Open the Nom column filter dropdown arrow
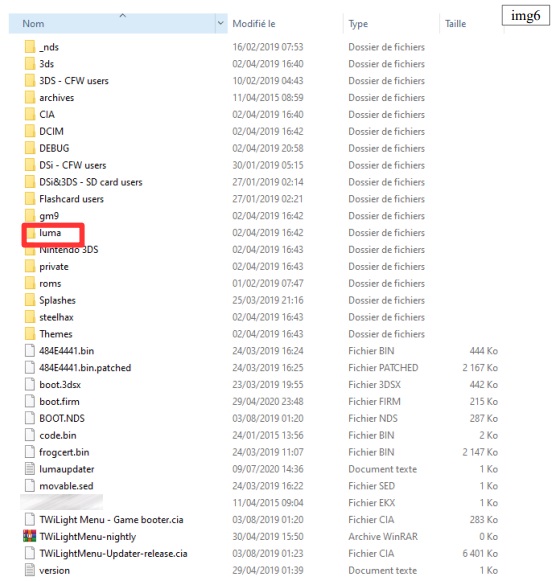Image resolution: width=553 pixels, height=581 pixels. click(x=221, y=23)
